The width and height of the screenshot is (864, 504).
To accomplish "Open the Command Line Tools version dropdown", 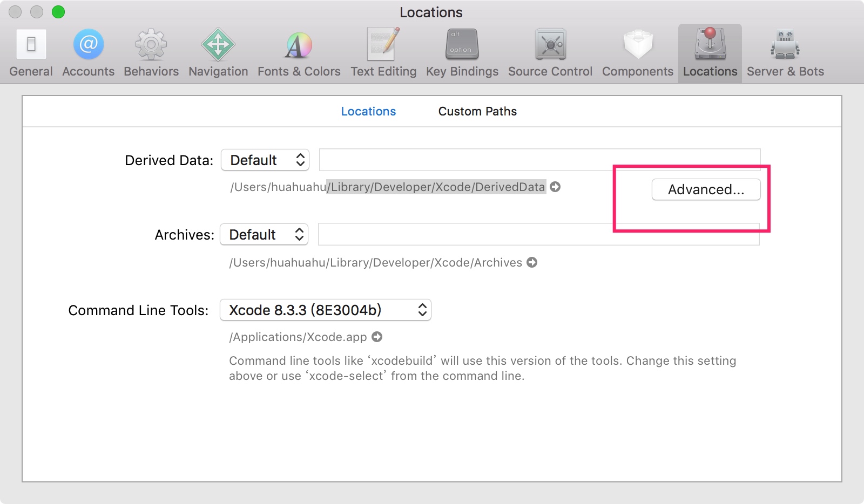I will point(326,310).
